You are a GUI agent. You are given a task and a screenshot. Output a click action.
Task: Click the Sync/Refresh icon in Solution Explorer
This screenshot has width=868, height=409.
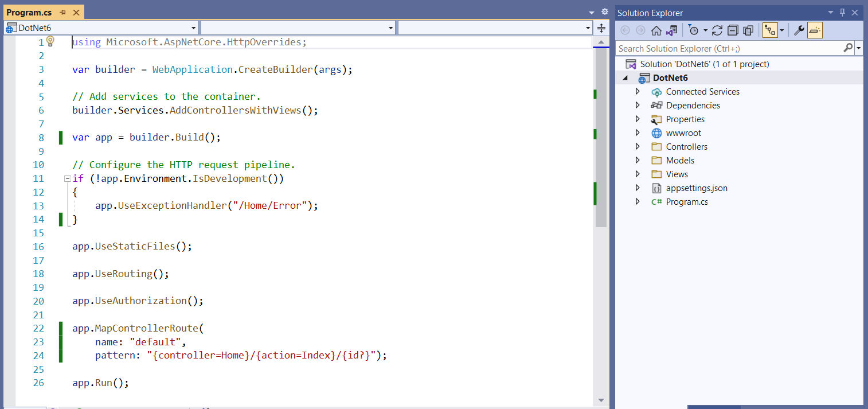click(x=717, y=30)
